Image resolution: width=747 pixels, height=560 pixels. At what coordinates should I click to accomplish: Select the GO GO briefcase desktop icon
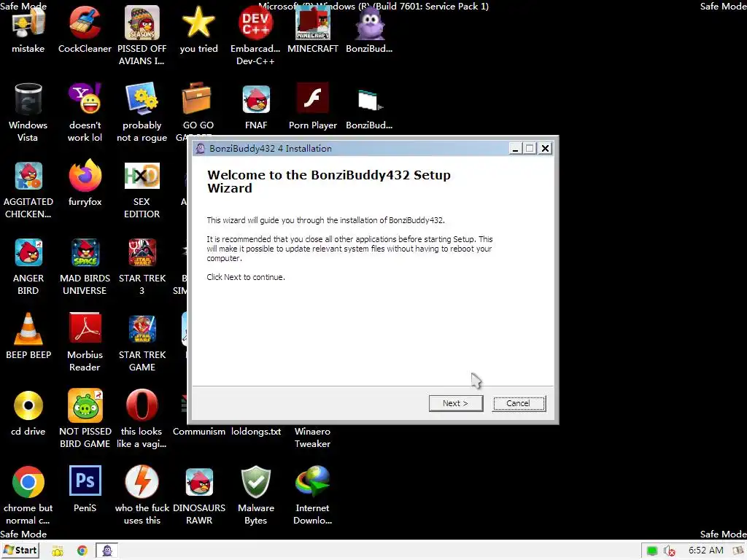pyautogui.click(x=197, y=99)
